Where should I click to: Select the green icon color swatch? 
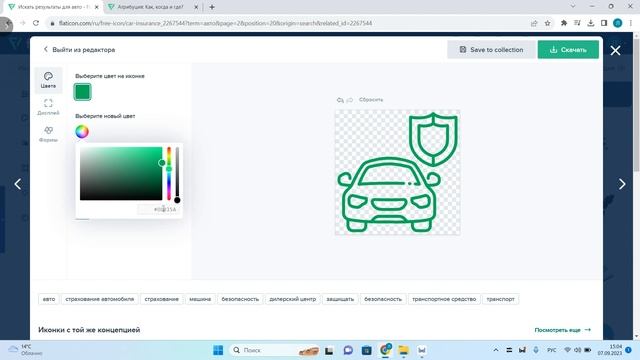[x=82, y=92]
